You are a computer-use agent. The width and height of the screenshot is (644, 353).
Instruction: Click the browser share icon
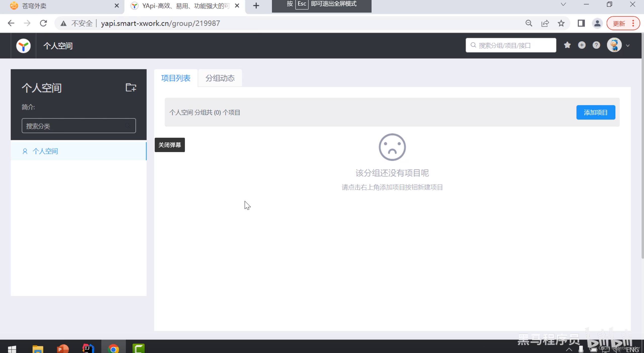(x=545, y=23)
